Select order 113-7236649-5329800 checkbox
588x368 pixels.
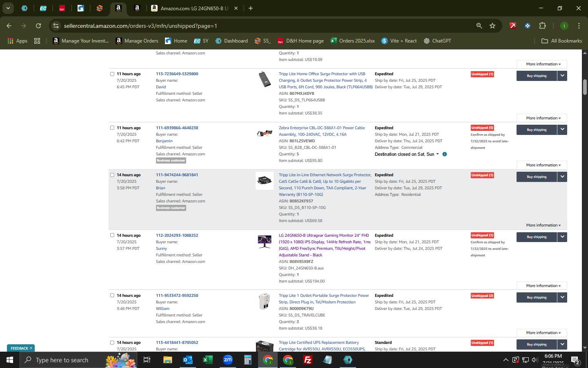tap(112, 74)
